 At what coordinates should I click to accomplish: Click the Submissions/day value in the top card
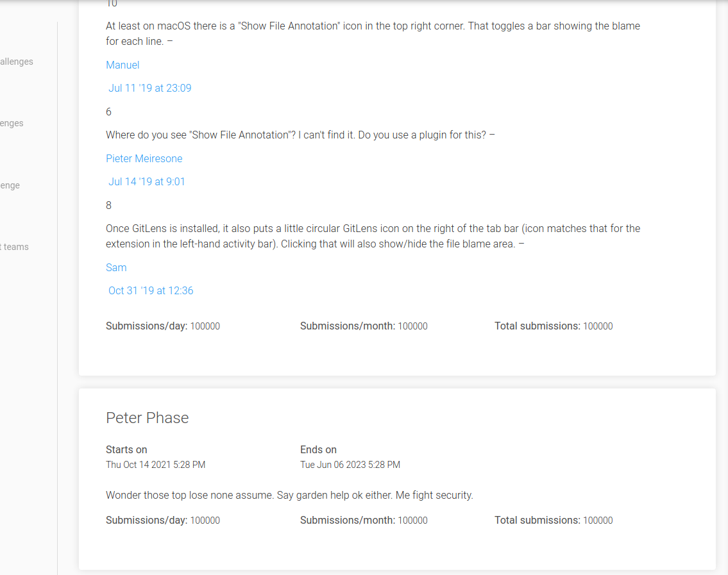tap(205, 326)
